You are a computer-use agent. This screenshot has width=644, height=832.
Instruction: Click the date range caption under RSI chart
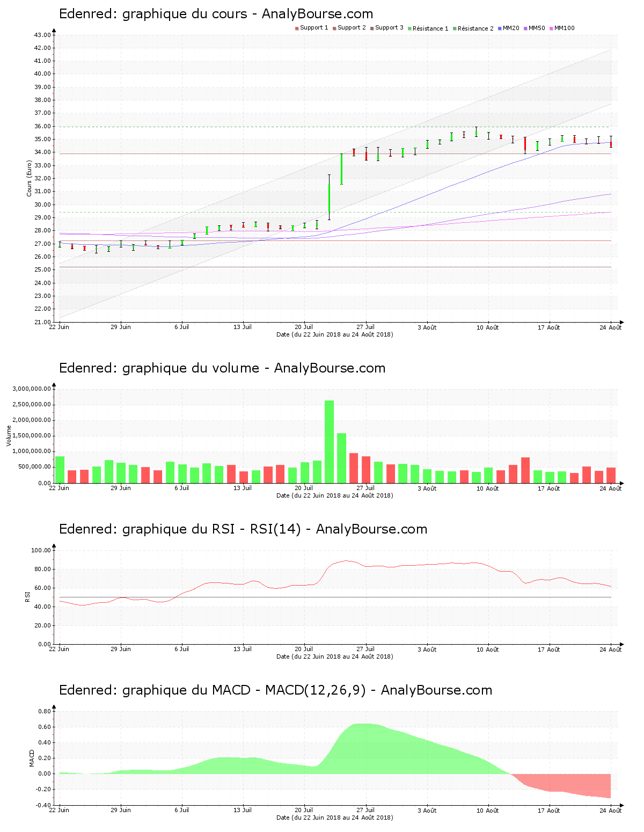point(334,656)
